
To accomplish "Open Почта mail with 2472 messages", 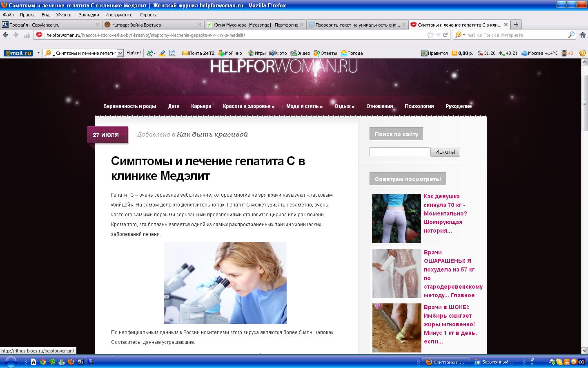I will click(x=198, y=53).
